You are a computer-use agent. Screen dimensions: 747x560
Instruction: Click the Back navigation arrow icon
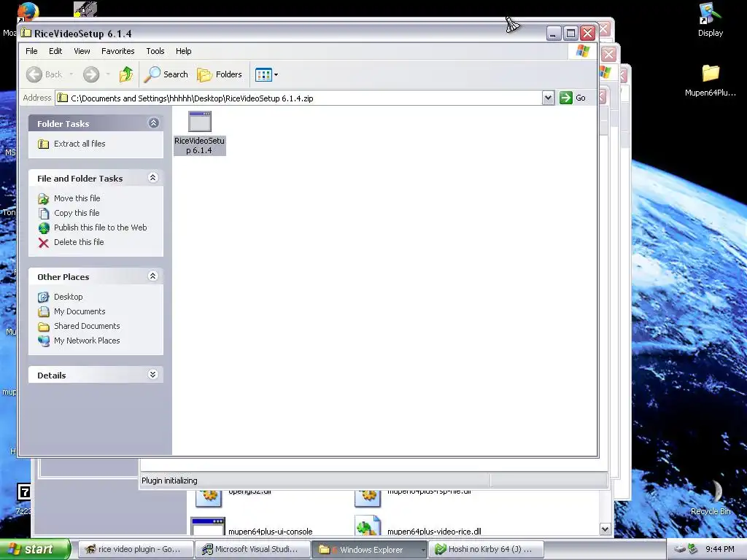34,74
